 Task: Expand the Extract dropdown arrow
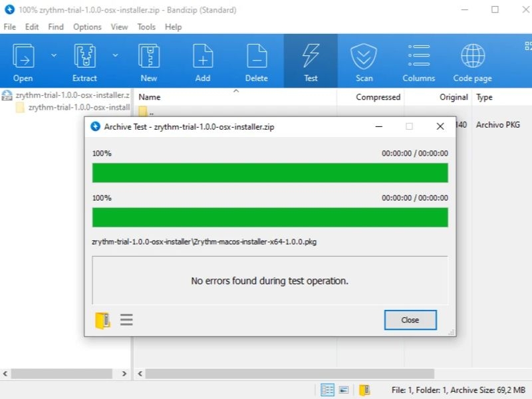point(115,55)
